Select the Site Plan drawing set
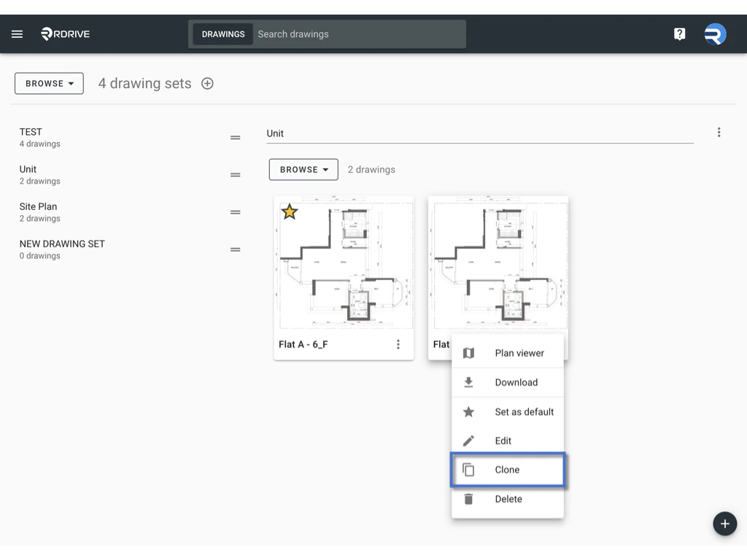Image resolution: width=747 pixels, height=560 pixels. 130,212
